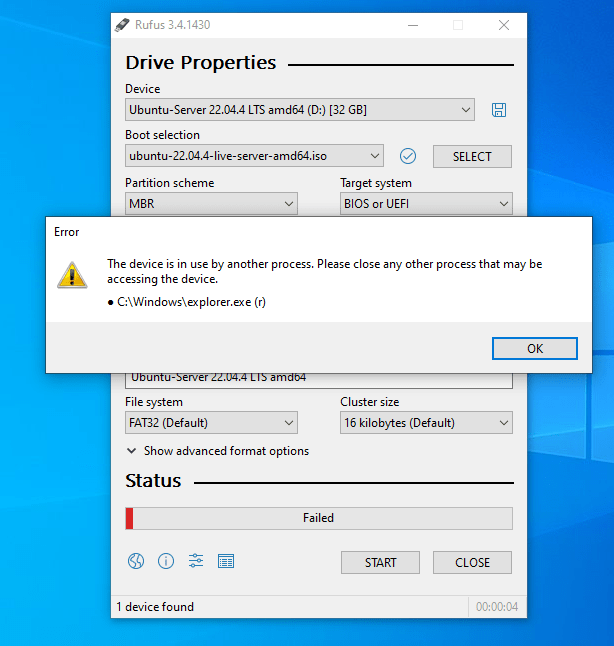Open the File system FAT32 dropdown
Image resolution: width=614 pixels, height=646 pixels.
pyautogui.click(x=211, y=423)
